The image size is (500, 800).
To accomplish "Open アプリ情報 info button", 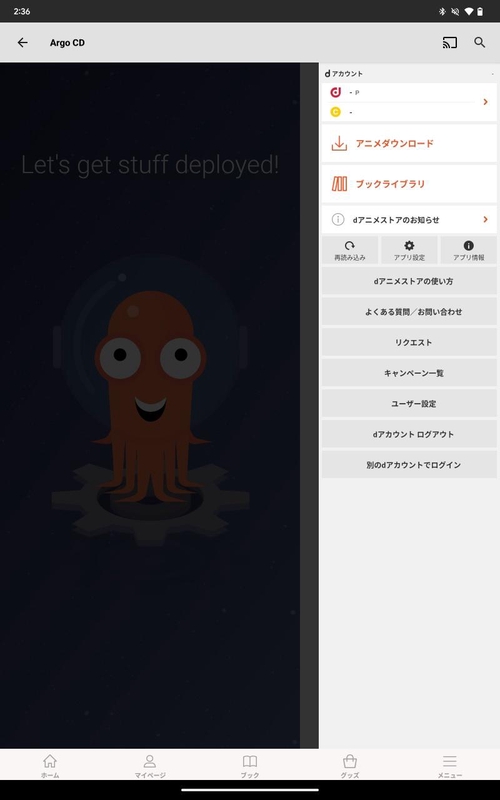I will [x=468, y=250].
